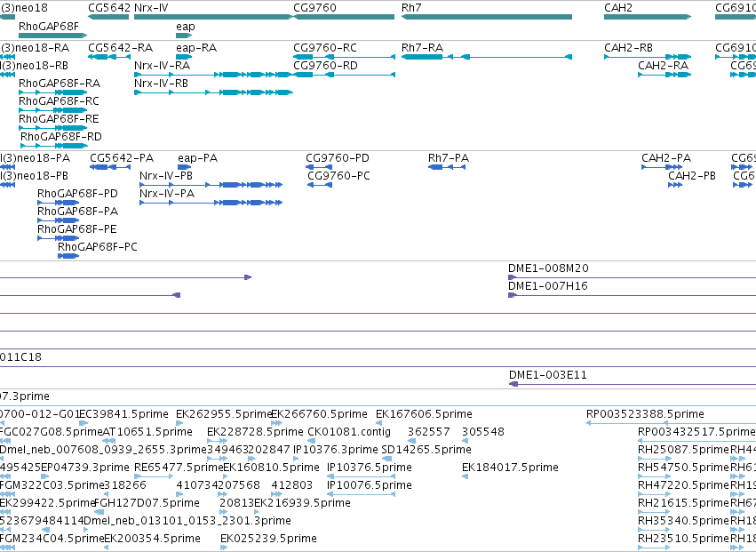Click the Rh7-PA protein feature

pos(447,167)
